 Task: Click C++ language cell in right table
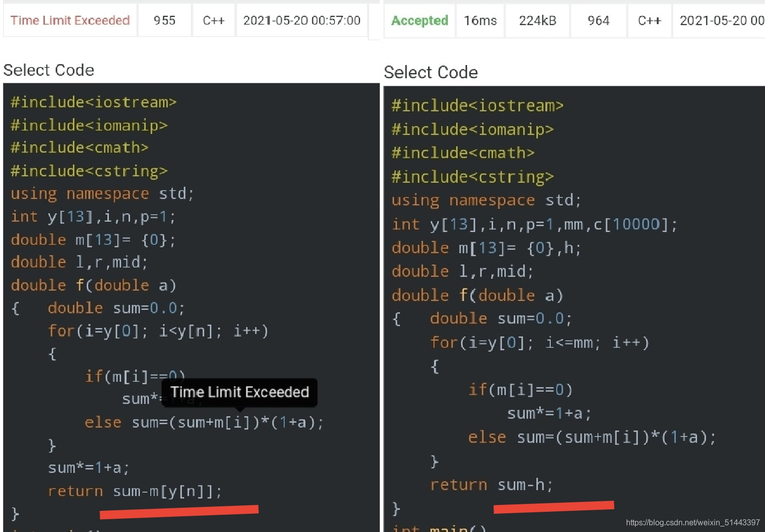point(649,21)
